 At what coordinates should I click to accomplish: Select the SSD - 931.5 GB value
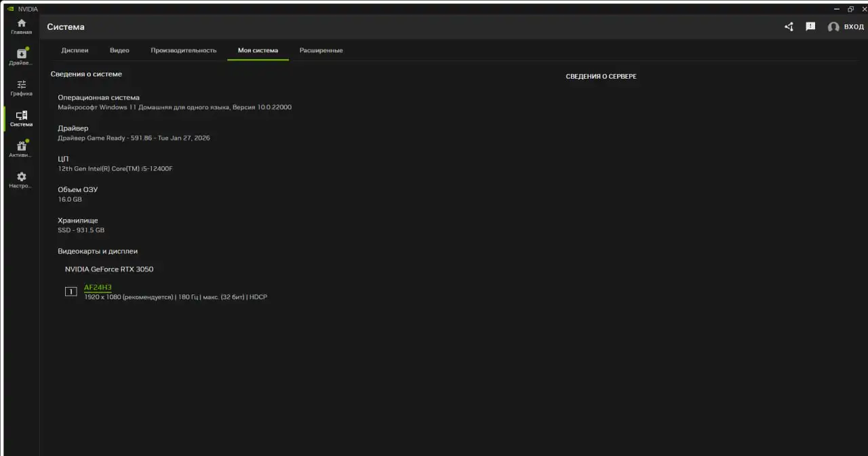click(81, 230)
